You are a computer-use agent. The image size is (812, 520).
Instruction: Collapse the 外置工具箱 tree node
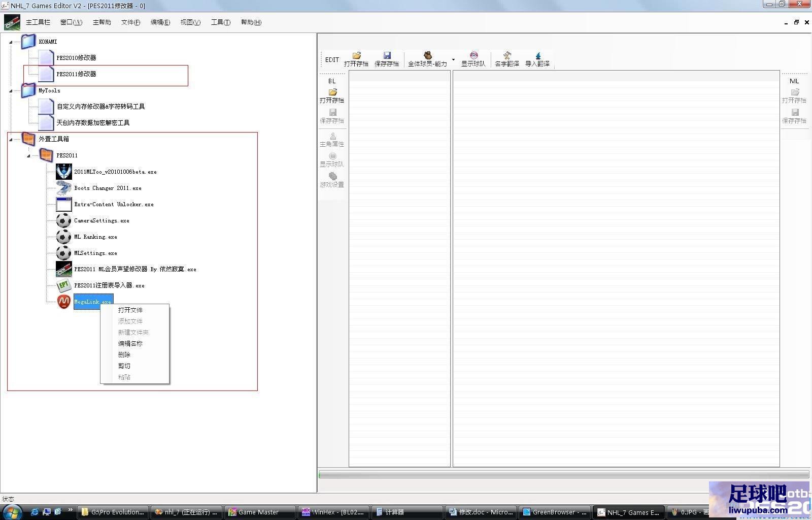point(11,140)
